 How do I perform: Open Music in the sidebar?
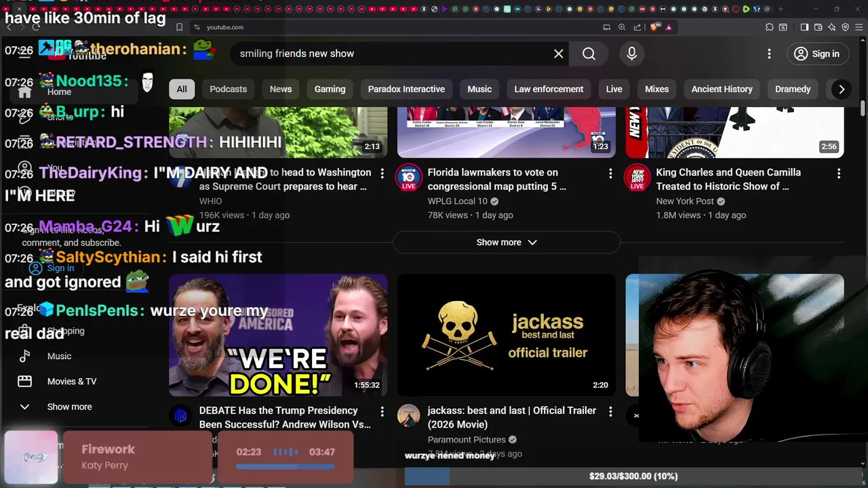[59, 356]
